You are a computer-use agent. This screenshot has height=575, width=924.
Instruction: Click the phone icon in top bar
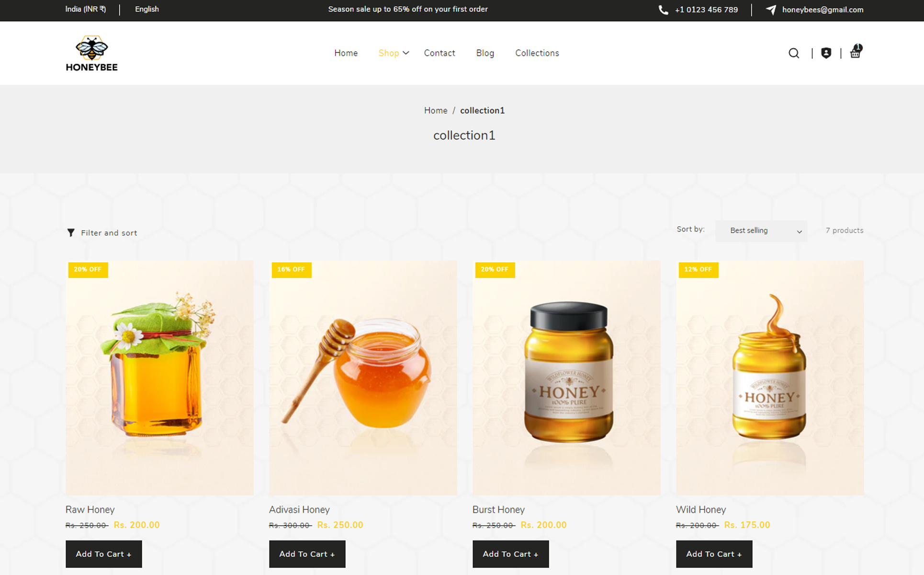663,10
